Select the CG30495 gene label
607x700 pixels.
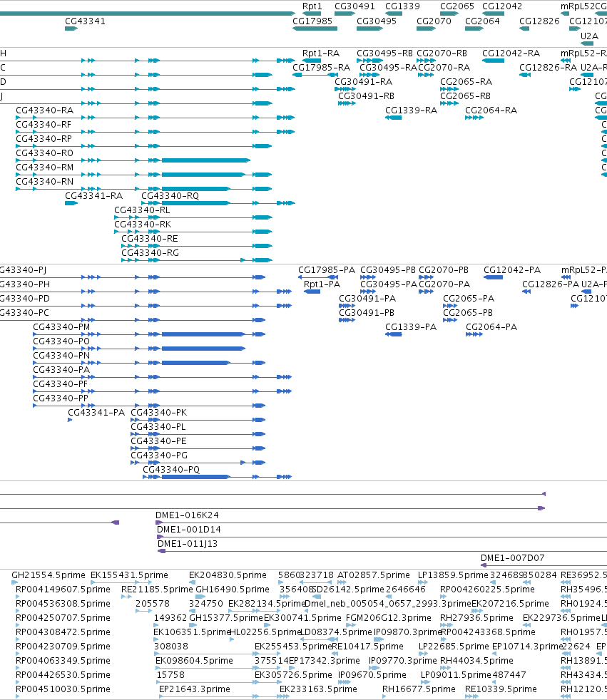pos(377,21)
